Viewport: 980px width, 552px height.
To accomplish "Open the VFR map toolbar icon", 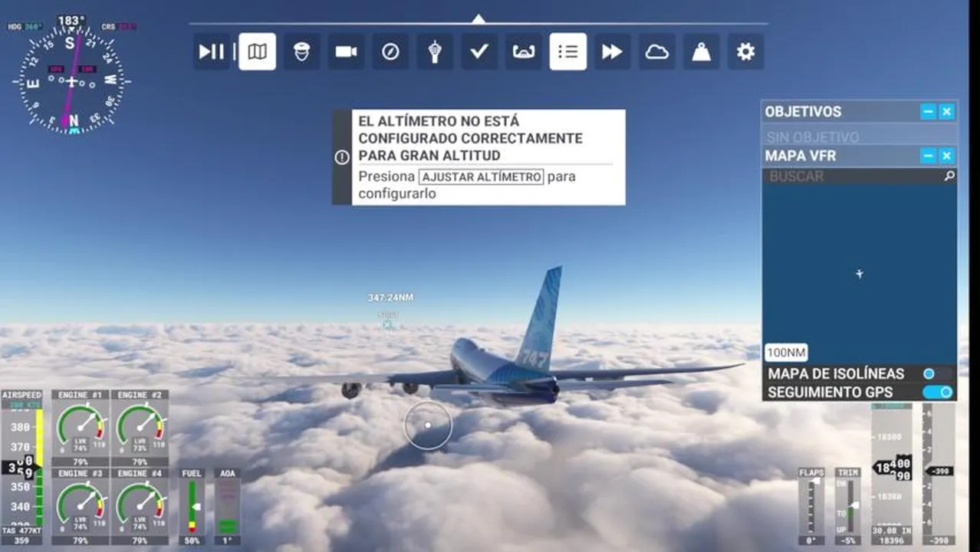I will click(x=258, y=51).
